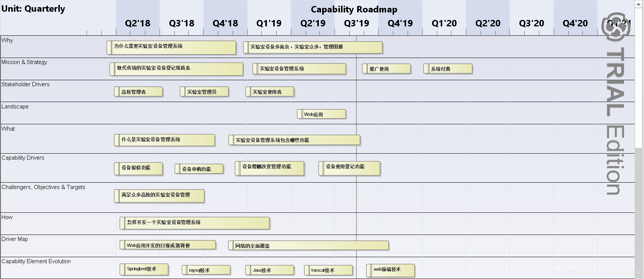Viewport: 644px width, 279px height.
Task: Click the Q2'20 timeline header
Action: pyautogui.click(x=488, y=23)
